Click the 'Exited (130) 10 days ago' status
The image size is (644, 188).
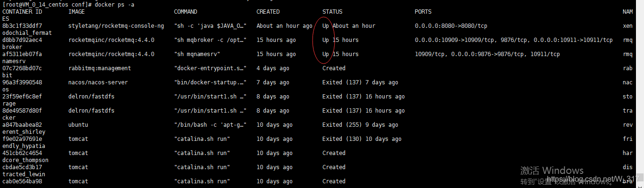(362, 139)
